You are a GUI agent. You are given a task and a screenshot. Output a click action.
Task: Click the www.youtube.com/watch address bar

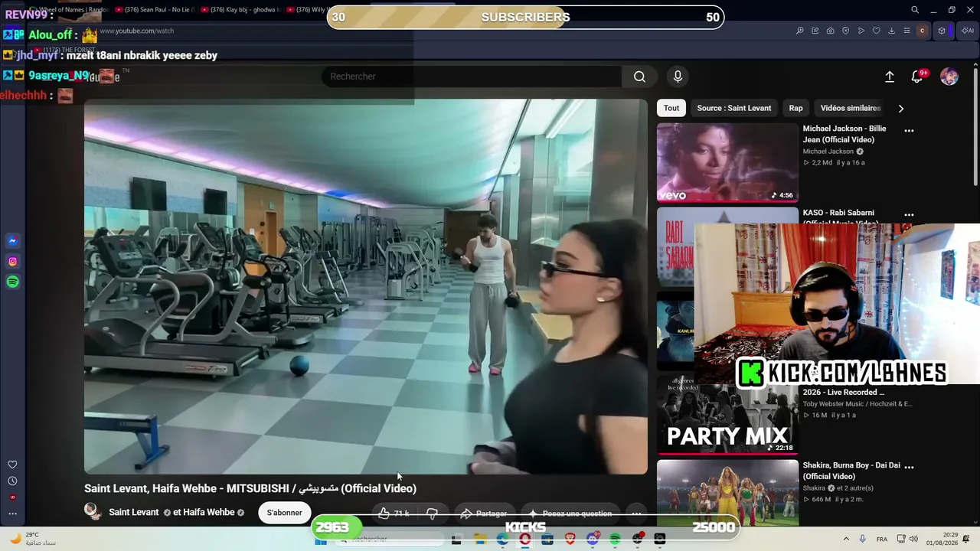click(136, 31)
